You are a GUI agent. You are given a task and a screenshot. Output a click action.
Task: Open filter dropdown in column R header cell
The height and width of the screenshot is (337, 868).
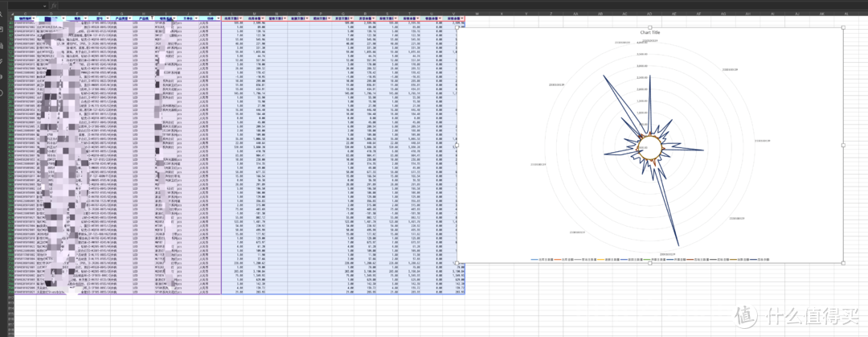click(x=375, y=18)
